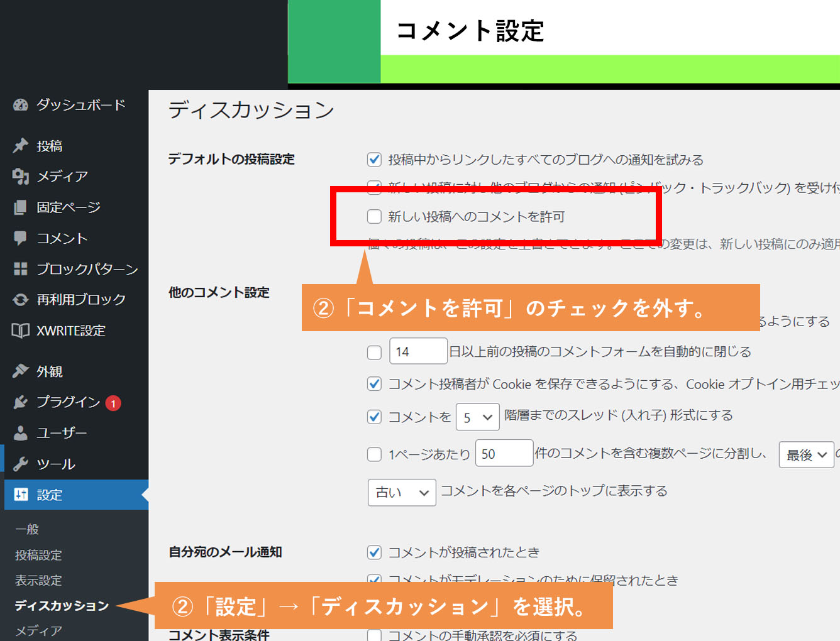Click the wrench icon beside ツール

[x=21, y=464]
